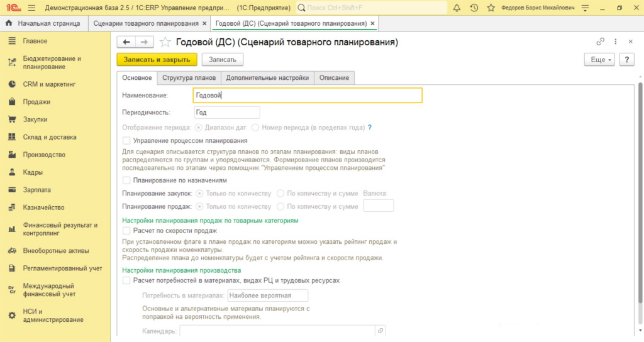Tick the Планирование по назначениям checkbox

[126, 180]
